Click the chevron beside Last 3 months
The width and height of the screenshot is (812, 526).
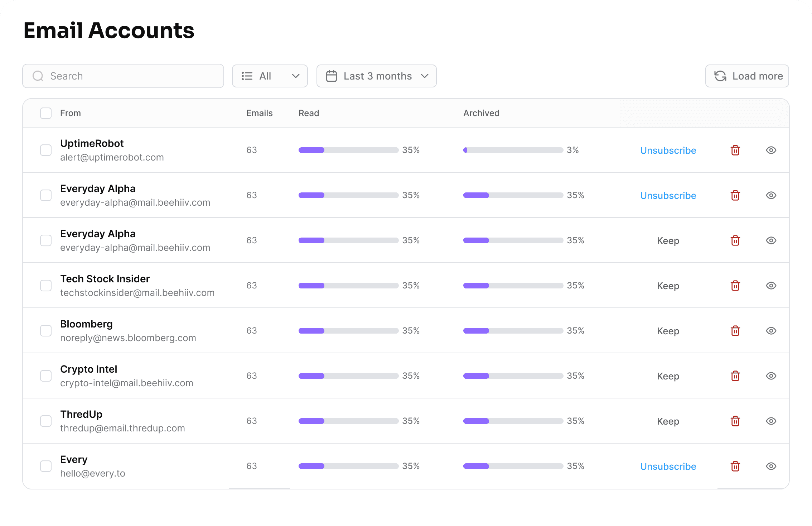pyautogui.click(x=425, y=76)
